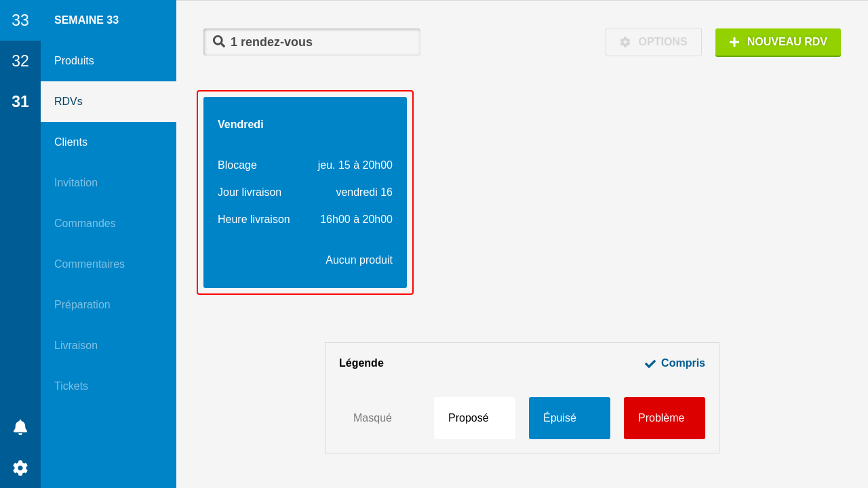Dismiss legend with Compris link
This screenshot has height=488, width=868.
click(x=682, y=363)
